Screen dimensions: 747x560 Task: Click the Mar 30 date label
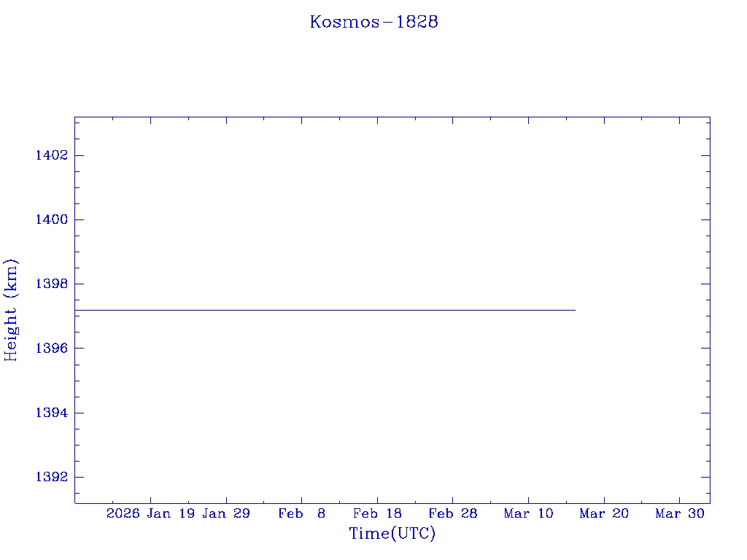[x=679, y=514]
